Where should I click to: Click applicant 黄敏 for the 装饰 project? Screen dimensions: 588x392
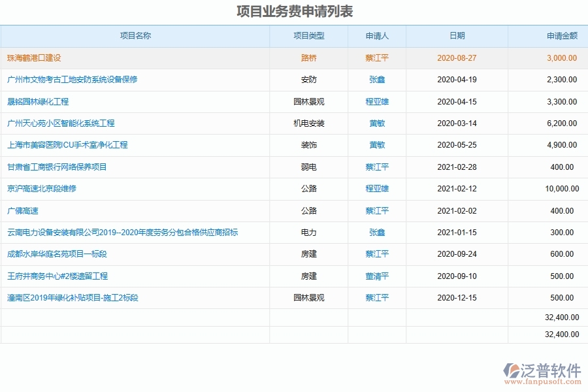point(376,145)
